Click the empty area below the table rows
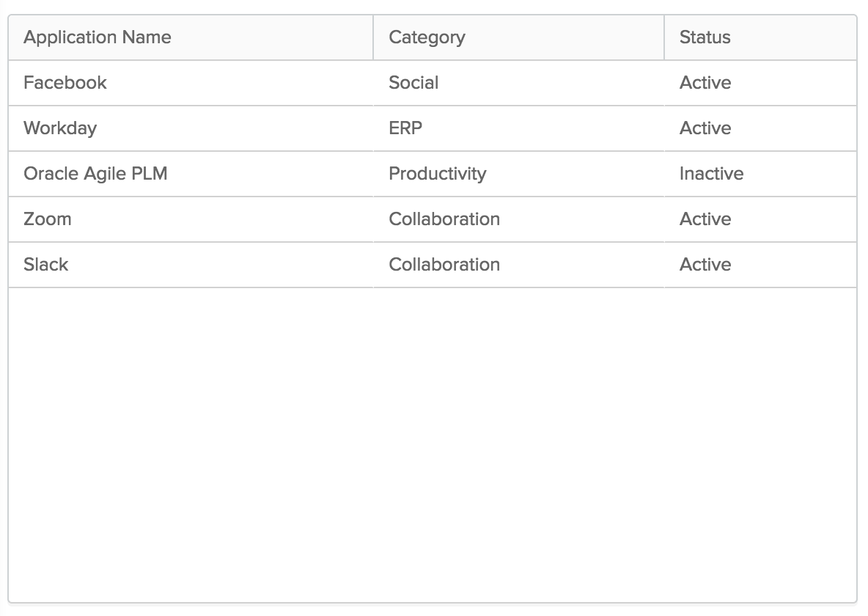This screenshot has height=616, width=868. point(433,440)
